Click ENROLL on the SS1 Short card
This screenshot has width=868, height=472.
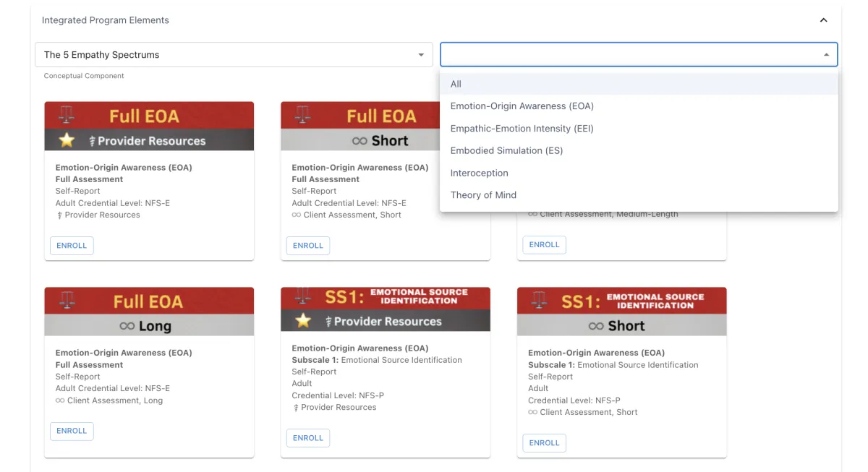click(544, 442)
